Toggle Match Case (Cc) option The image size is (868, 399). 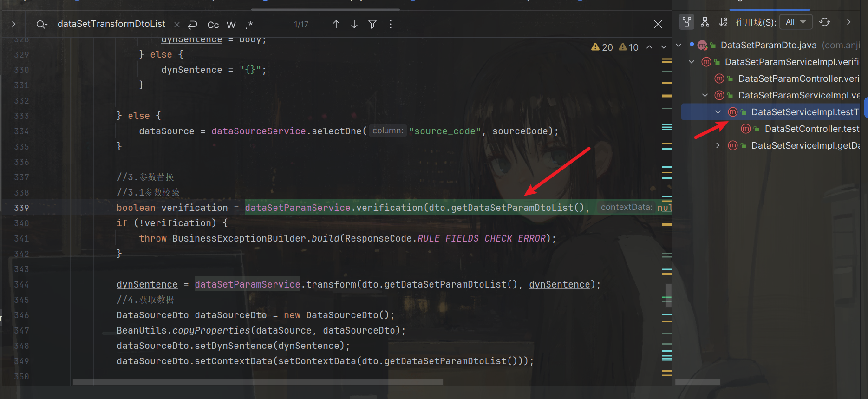coord(213,25)
